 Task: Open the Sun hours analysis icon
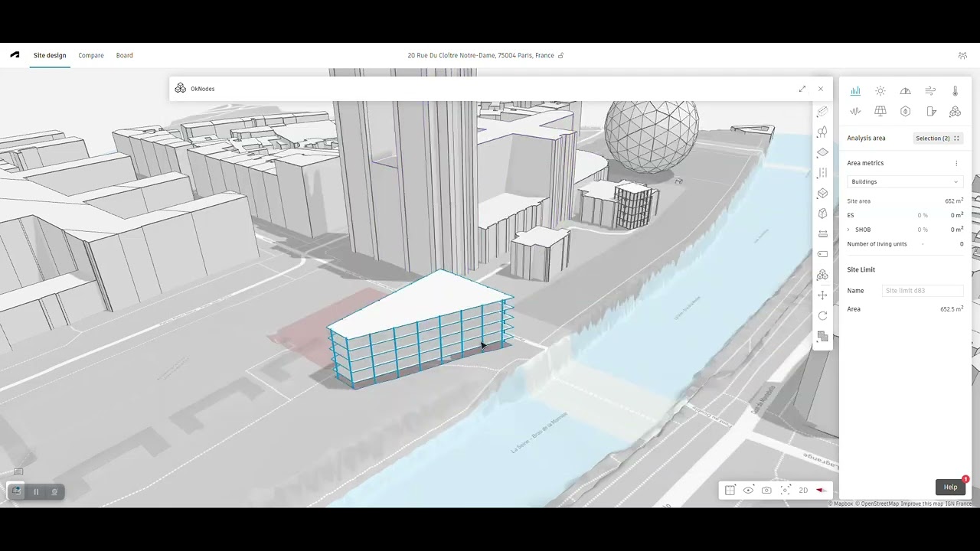coord(880,91)
